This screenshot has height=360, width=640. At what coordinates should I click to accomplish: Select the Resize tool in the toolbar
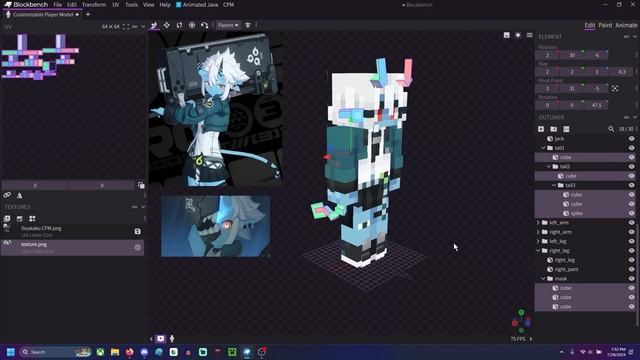click(167, 25)
